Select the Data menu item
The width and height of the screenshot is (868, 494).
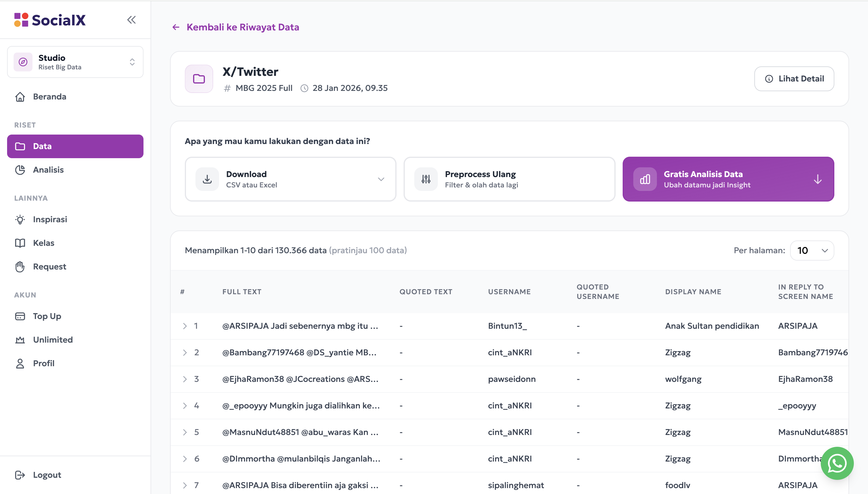tap(75, 146)
